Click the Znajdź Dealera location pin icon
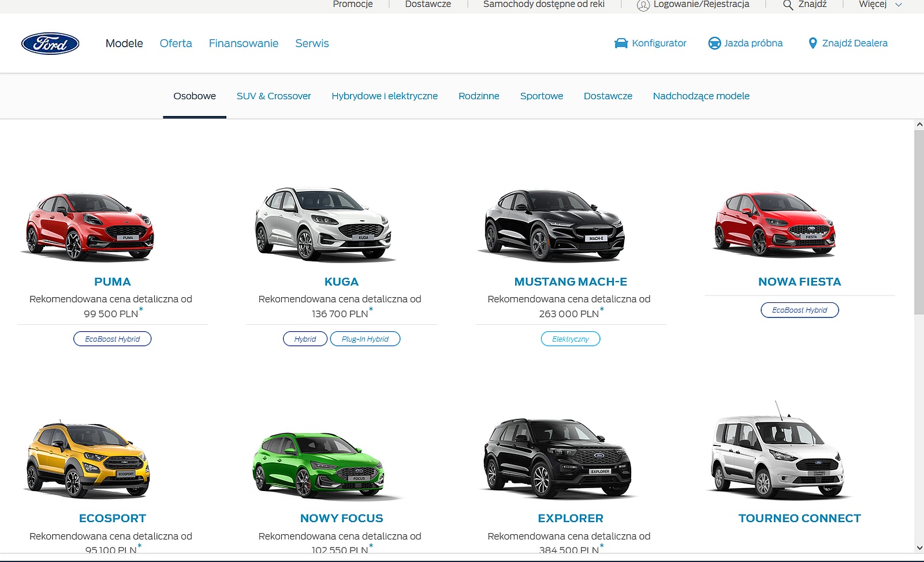The height and width of the screenshot is (562, 924). (813, 43)
